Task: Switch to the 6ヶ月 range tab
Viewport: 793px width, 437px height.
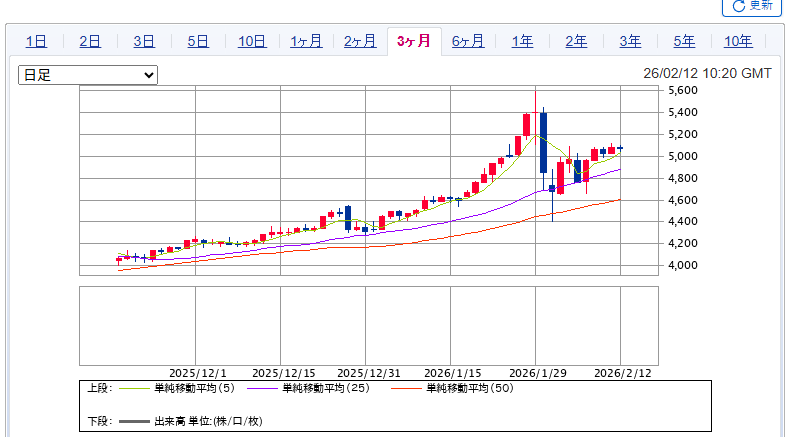Action: click(468, 41)
